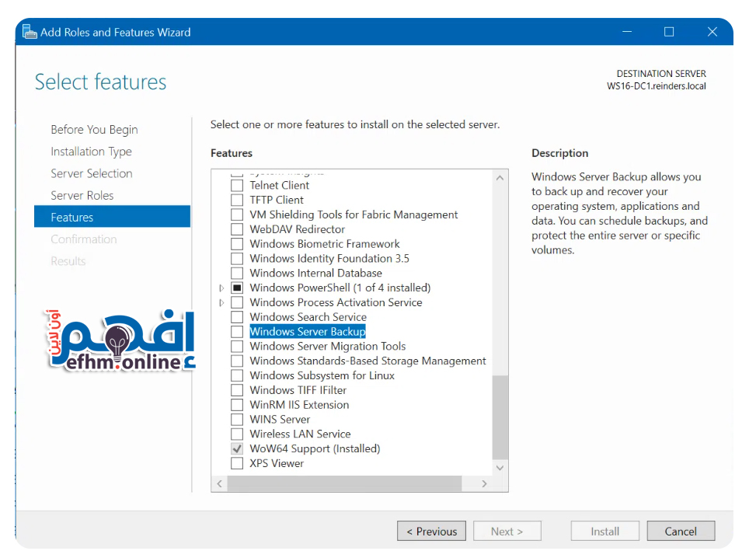
Task: Check the Telnet Client feature
Action: tap(237, 186)
